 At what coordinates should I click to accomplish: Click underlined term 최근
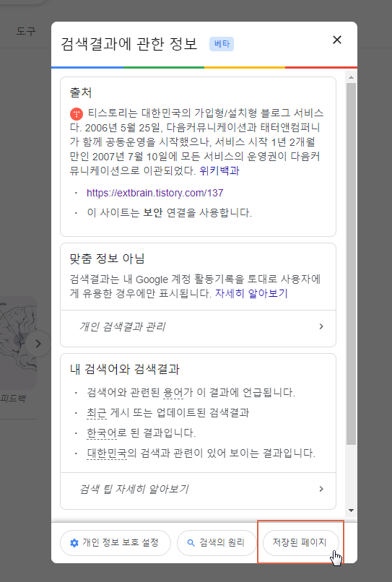(97, 413)
